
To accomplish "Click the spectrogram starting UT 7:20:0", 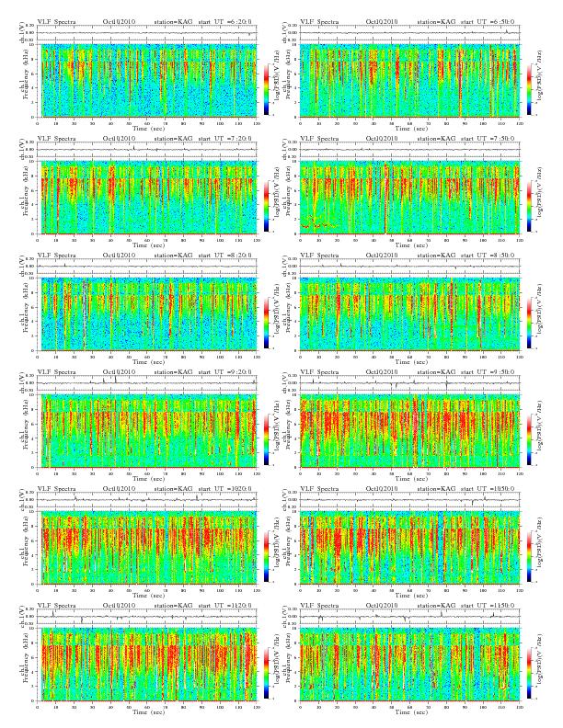I will 147,198.
